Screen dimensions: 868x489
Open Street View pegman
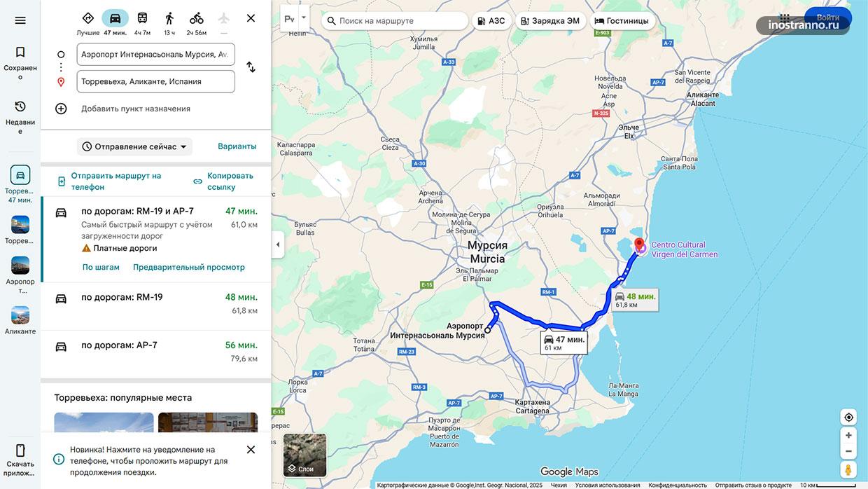coord(848,469)
